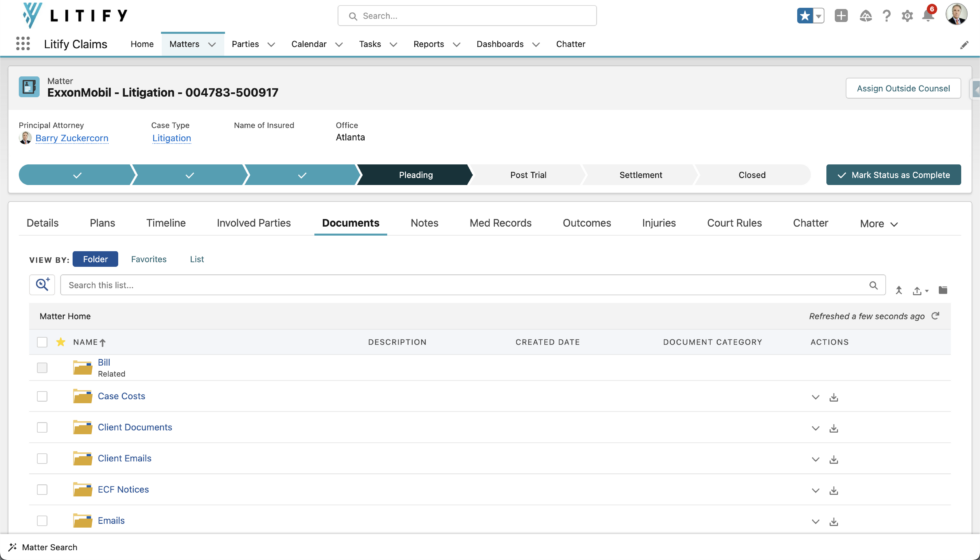Open the notifications bell

click(x=928, y=15)
